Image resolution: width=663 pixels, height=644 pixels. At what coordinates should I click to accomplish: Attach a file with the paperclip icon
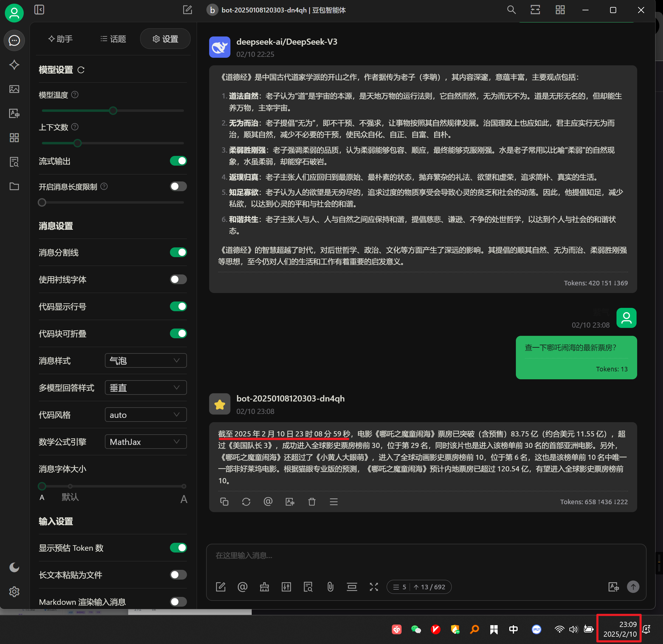pyautogui.click(x=330, y=587)
